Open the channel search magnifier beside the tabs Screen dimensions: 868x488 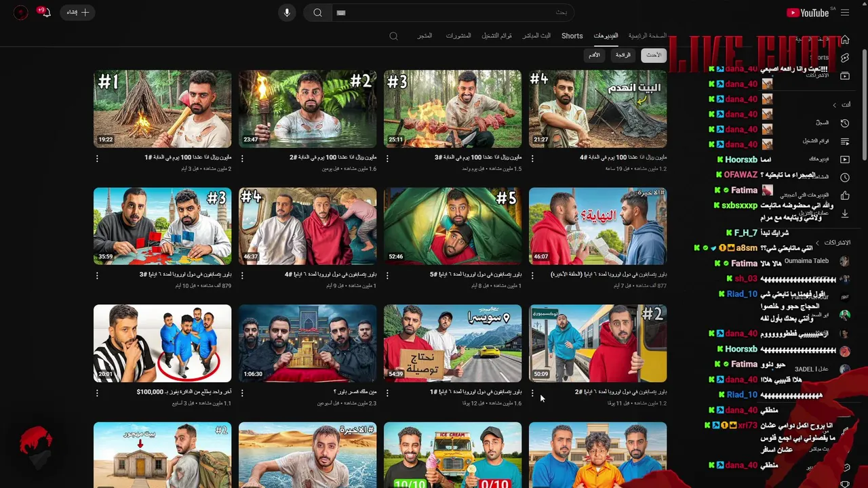393,36
